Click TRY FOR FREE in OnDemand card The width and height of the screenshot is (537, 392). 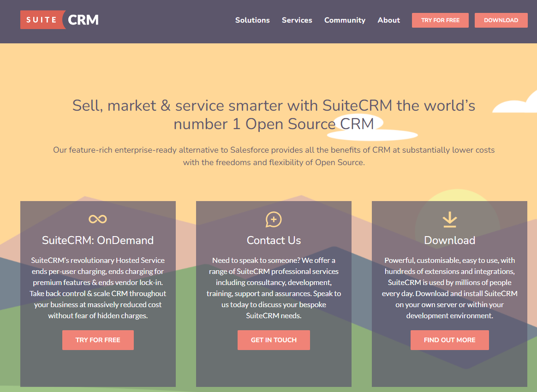98,340
